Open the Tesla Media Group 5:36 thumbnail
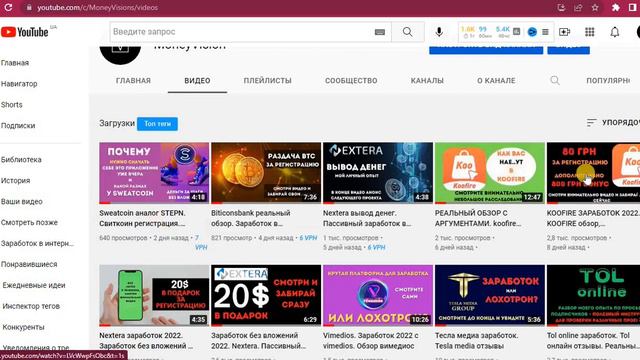Image resolution: width=640 pixels, height=360 pixels. coord(489,295)
